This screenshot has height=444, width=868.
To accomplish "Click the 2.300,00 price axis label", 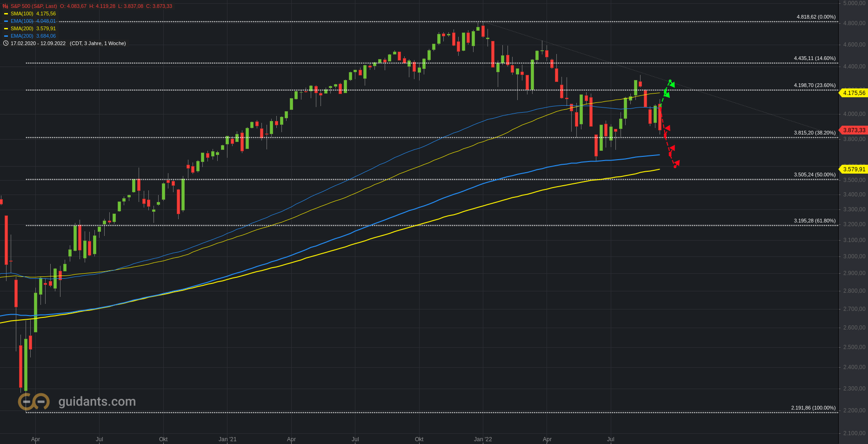I will point(855,389).
